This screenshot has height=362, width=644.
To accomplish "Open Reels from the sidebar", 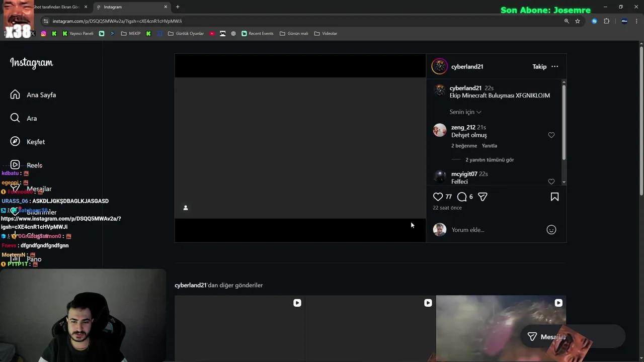I will point(26,165).
